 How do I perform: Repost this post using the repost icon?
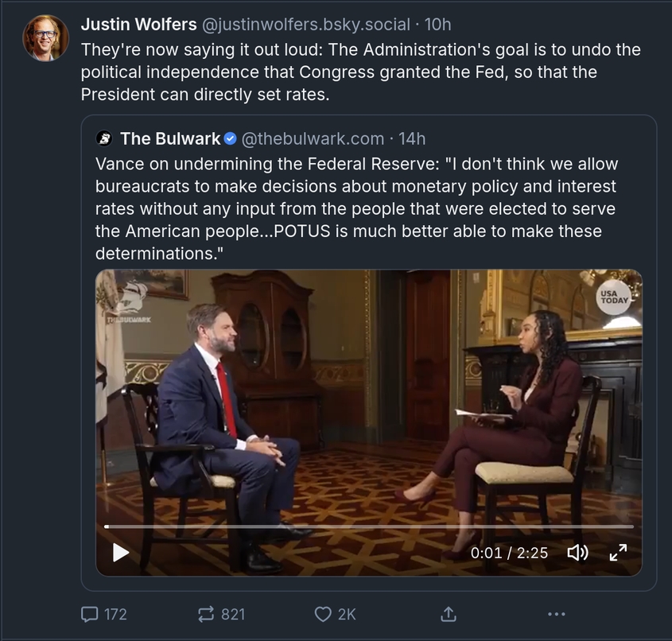click(x=204, y=614)
